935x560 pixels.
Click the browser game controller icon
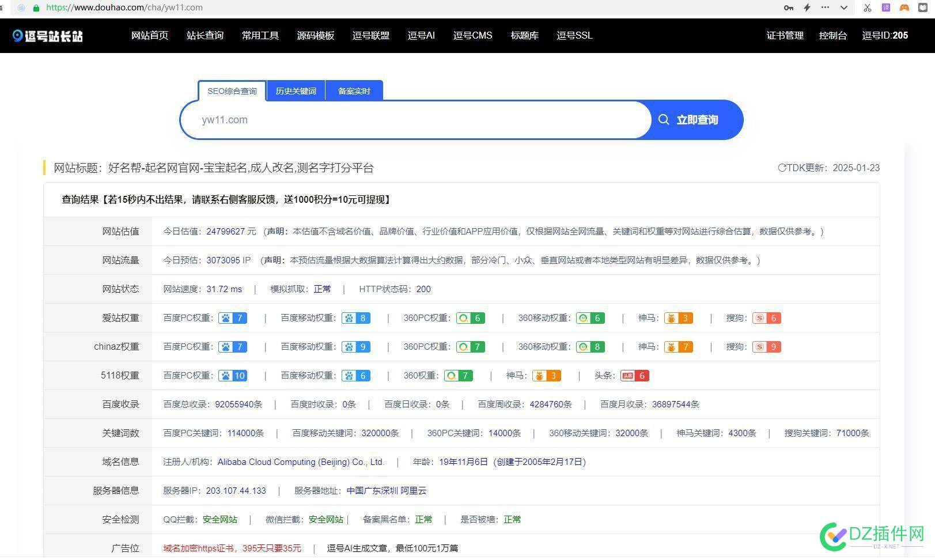[904, 7]
